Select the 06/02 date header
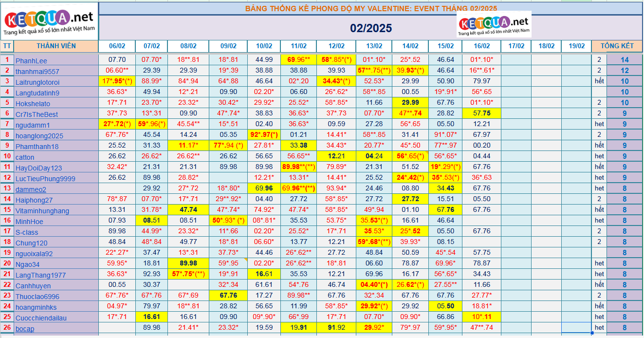Image resolution: width=644 pixels, height=338 pixels. click(117, 46)
